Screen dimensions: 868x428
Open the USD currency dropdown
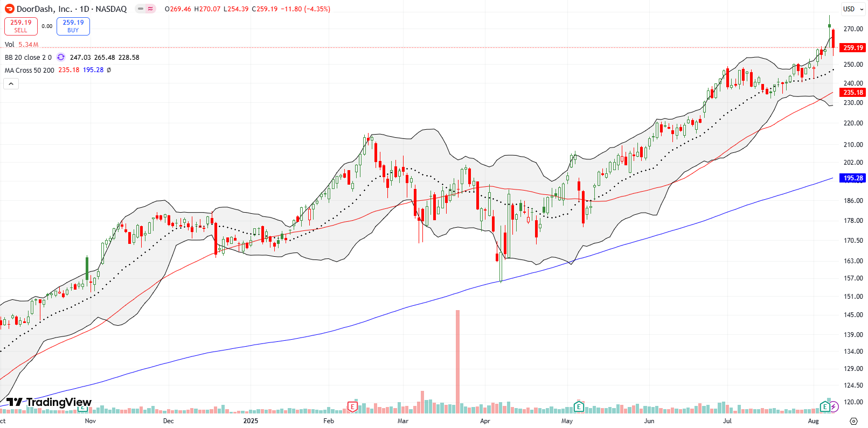[x=852, y=9]
